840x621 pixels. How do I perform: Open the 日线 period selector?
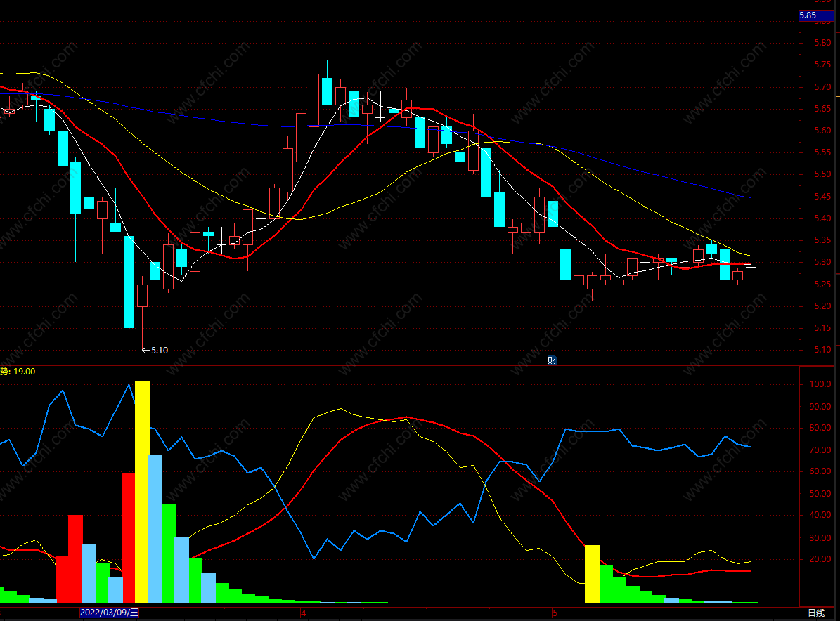[816, 613]
